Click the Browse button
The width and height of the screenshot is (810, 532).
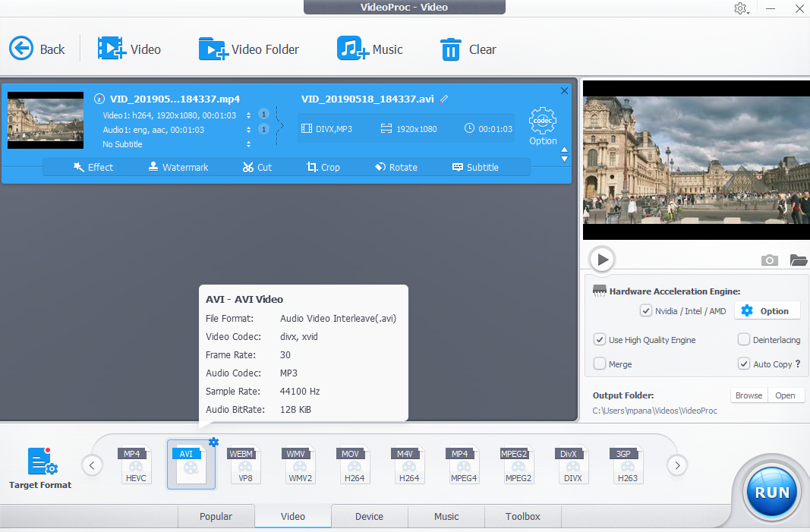point(749,395)
